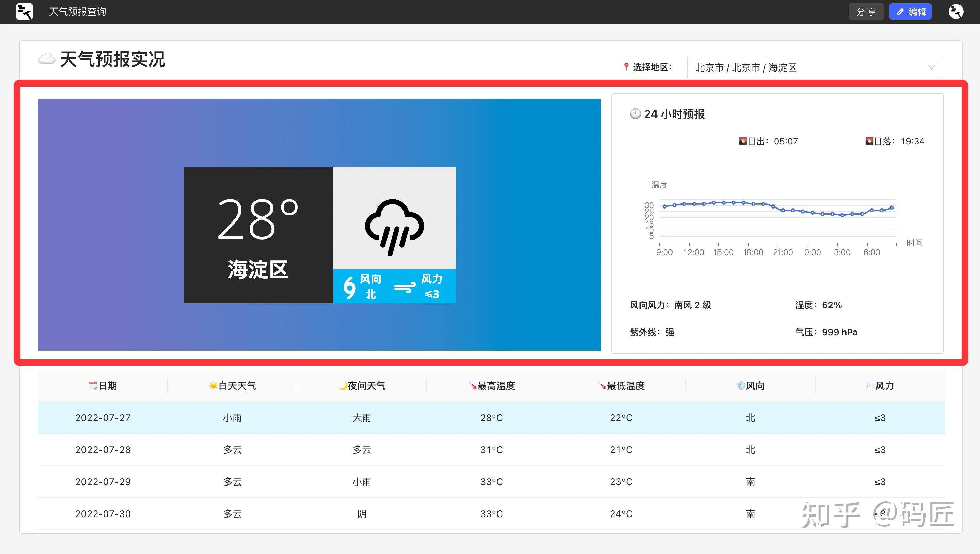The image size is (980, 554).
Task: Click the sunrise icon beside 日出
Action: tap(743, 141)
